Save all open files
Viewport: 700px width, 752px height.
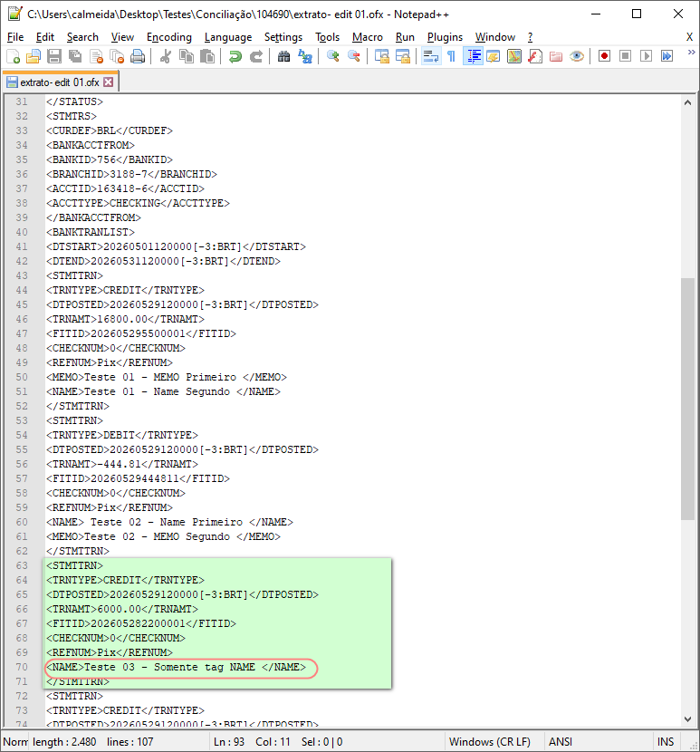coord(75,56)
